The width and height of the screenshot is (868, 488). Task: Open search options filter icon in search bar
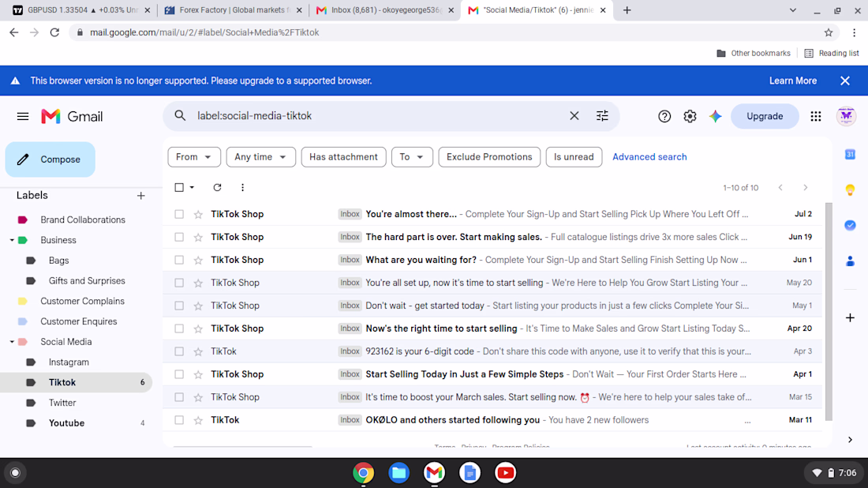point(602,116)
